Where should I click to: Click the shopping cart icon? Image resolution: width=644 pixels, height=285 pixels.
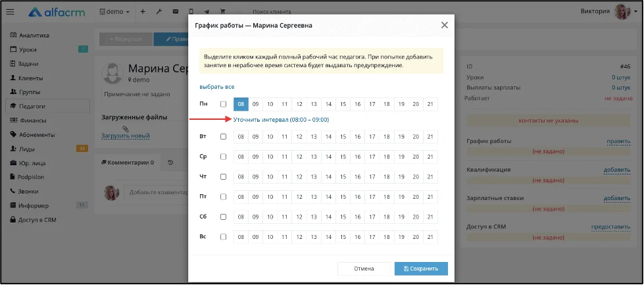point(223,12)
